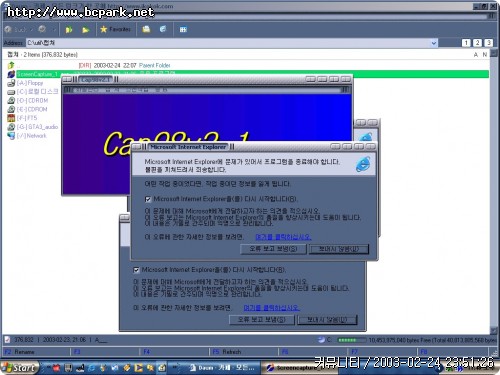Launch Internet Explorer from quick launch
Screen dimensions: 500x375
coord(91,368)
